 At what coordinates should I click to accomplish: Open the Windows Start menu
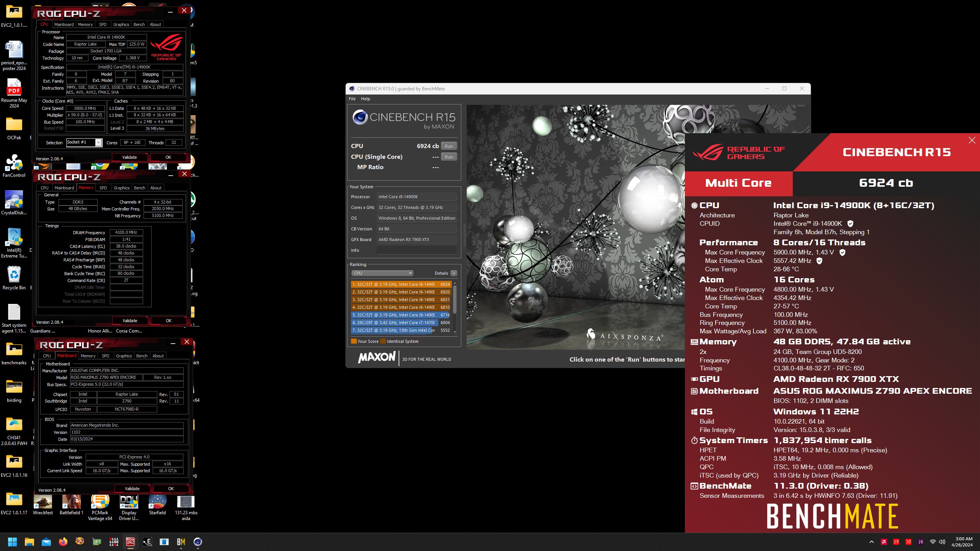(x=12, y=542)
